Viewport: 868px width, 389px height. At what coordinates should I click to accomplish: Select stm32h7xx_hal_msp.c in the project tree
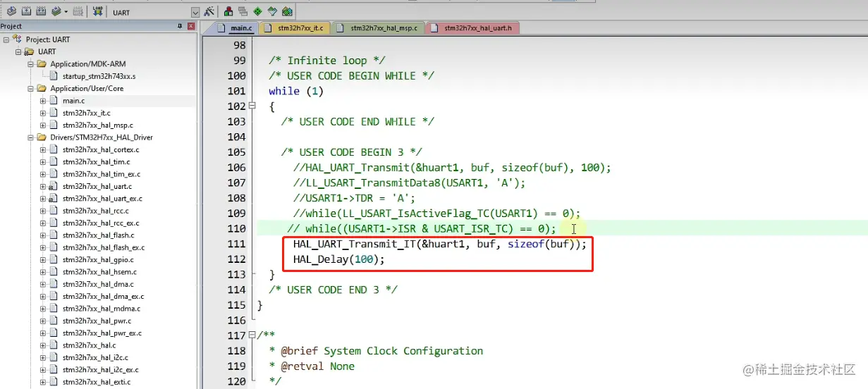click(x=97, y=125)
